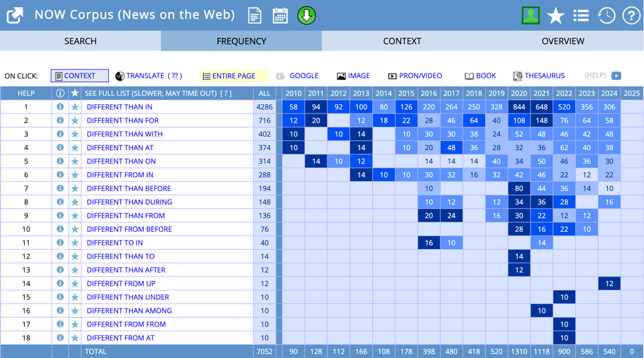The height and width of the screenshot is (358, 644).
Task: Open DIFFERENT FROM FROM phrase link
Action: point(126,325)
